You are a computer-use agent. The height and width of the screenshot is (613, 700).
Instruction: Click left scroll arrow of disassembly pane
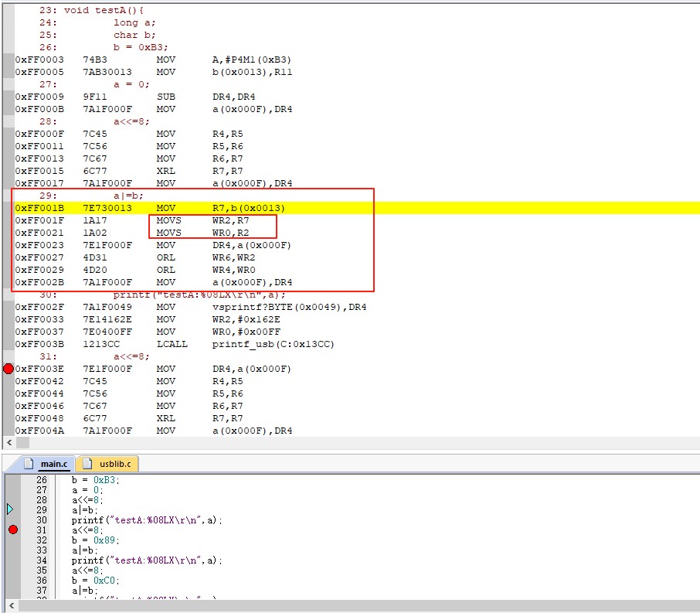click(9, 442)
